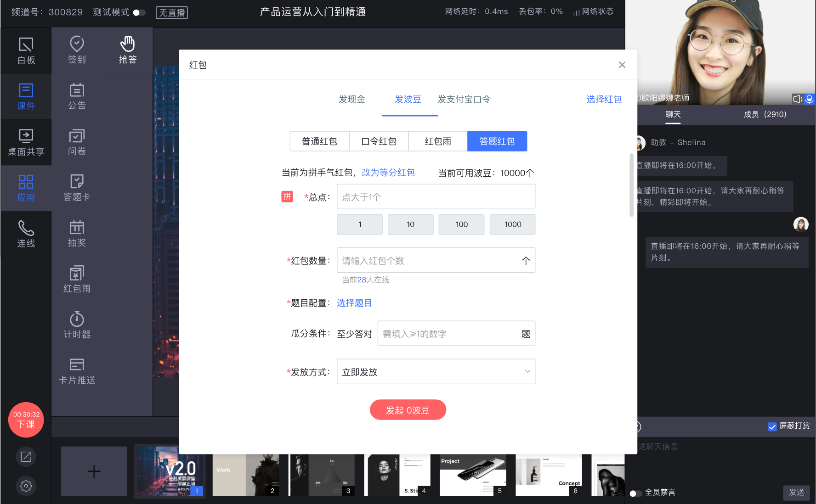This screenshot has width=816, height=504.
Task: Open the 公告 announcement app
Action: coord(77,96)
